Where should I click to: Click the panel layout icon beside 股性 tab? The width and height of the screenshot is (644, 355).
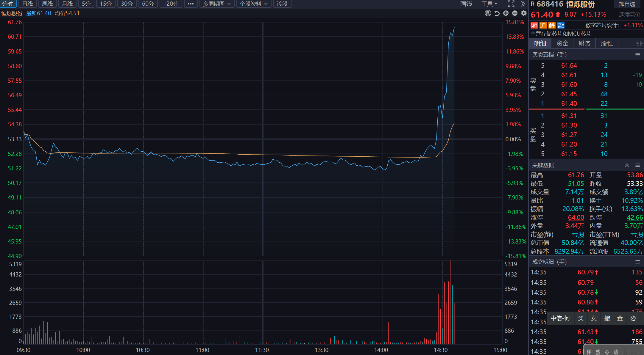[639, 43]
